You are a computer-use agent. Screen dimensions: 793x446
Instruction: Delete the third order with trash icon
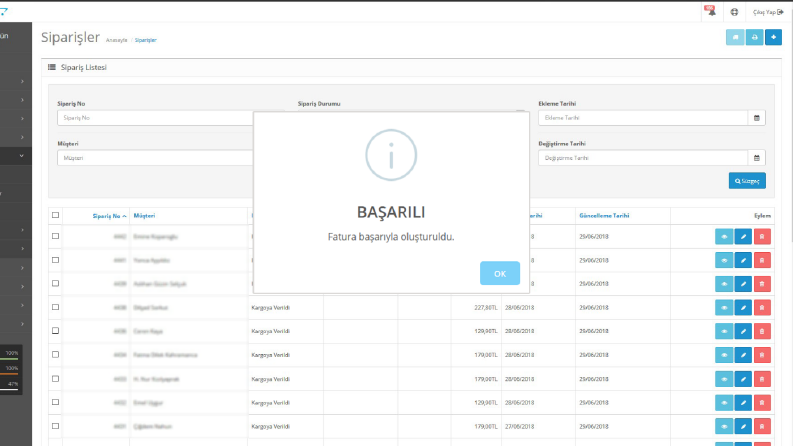coord(762,284)
